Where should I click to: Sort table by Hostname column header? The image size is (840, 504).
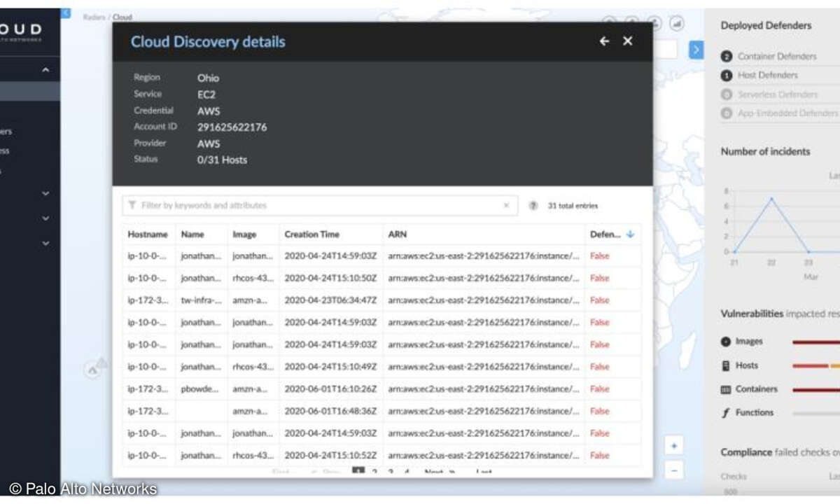pyautogui.click(x=148, y=234)
